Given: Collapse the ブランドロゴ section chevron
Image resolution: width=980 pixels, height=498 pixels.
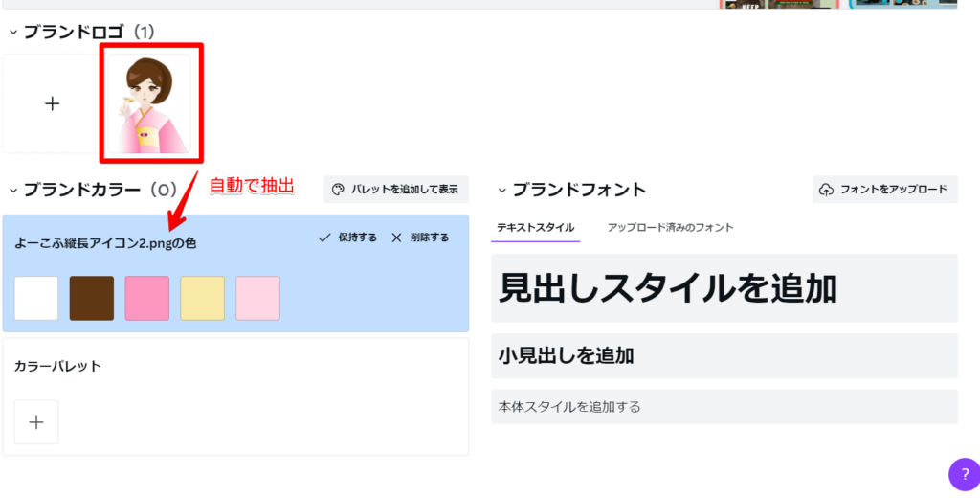Looking at the screenshot, I should (13, 32).
